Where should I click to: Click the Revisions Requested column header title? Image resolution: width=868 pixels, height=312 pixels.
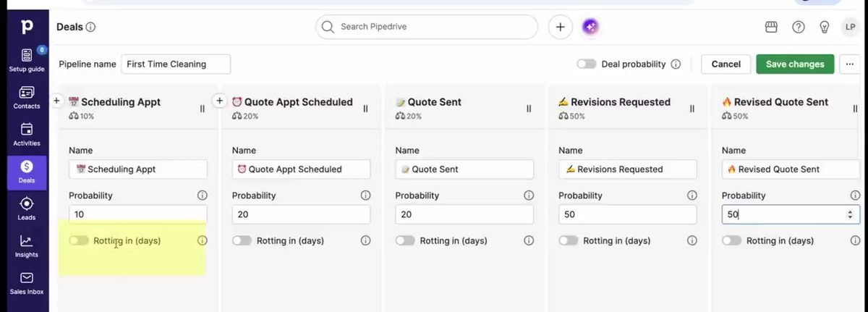point(615,102)
